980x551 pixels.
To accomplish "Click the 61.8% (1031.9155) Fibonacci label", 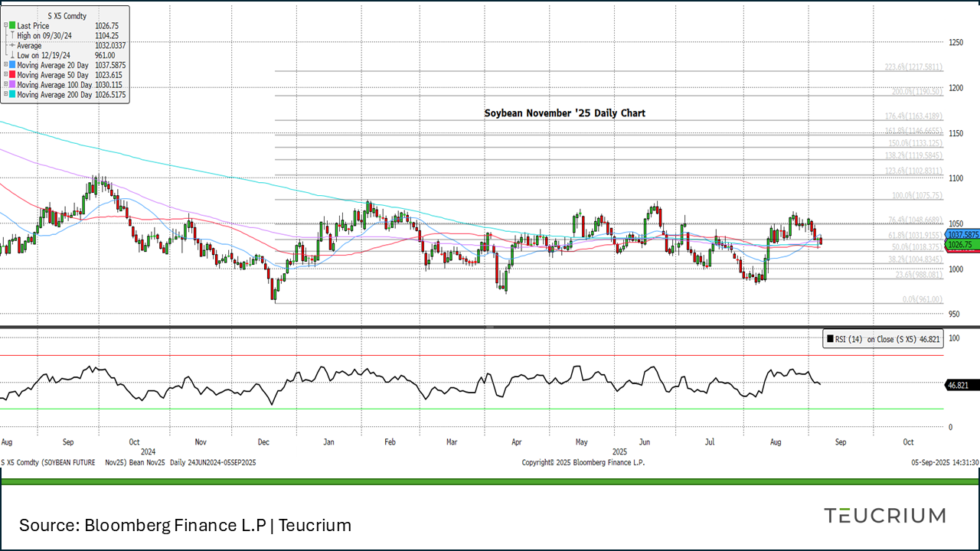I will pos(916,235).
